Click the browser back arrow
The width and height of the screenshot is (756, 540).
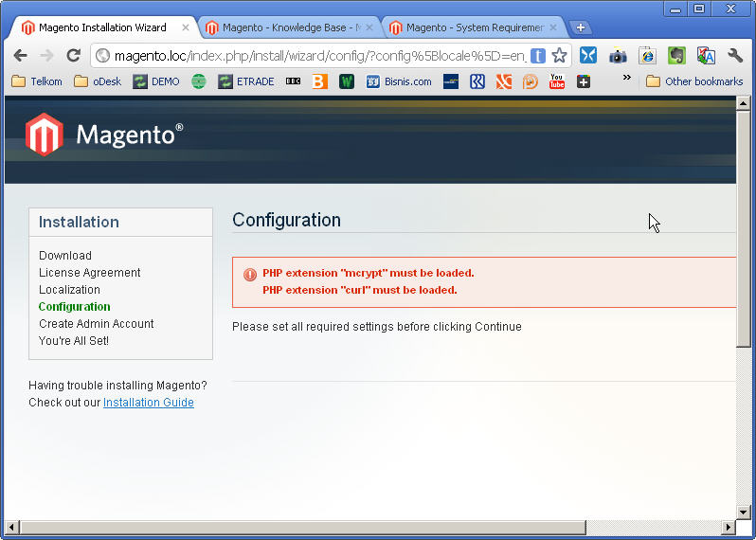20,56
